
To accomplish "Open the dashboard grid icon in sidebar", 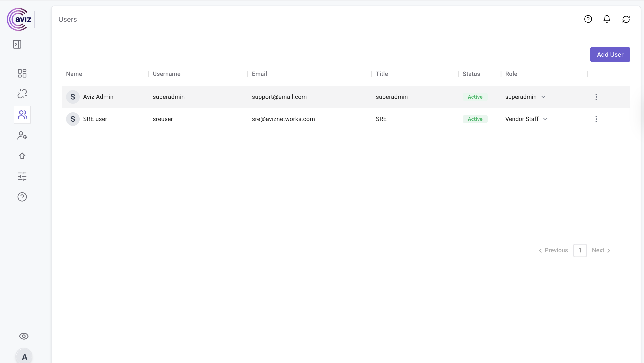I will point(22,73).
